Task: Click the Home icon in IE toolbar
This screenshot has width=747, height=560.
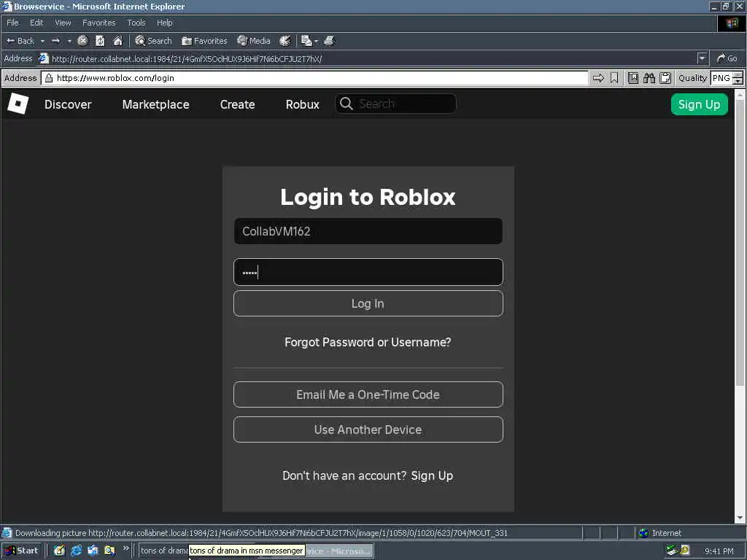Action: tap(117, 41)
